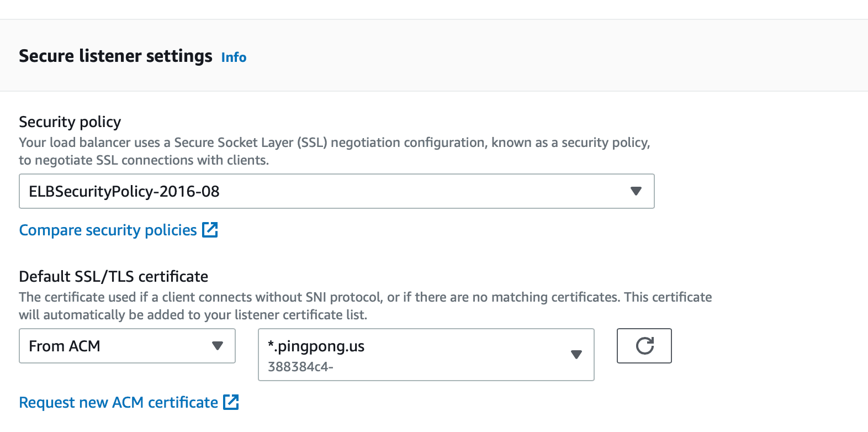Follow the Compare security policies link
Screen dimensions: 868x432
coord(108,230)
